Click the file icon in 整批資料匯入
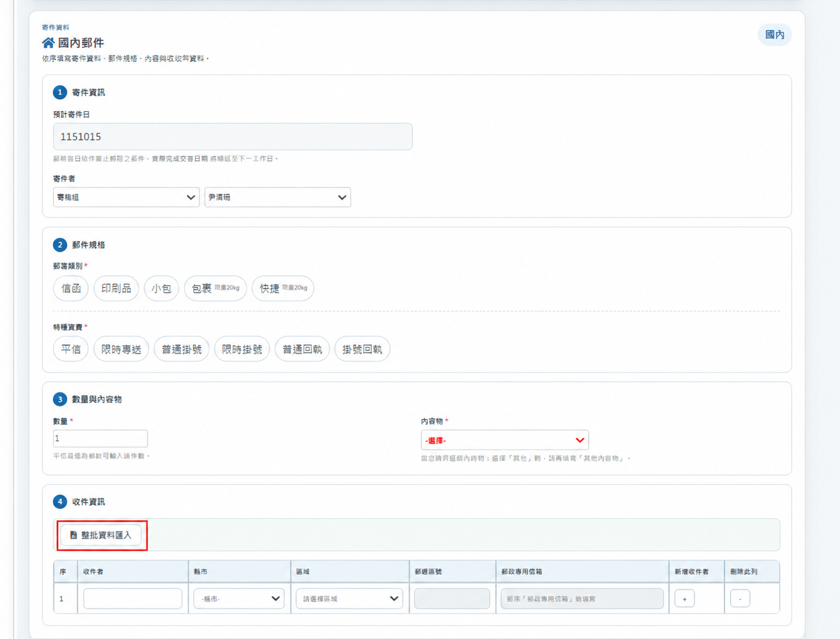Image resolution: width=840 pixels, height=639 pixels. [74, 535]
